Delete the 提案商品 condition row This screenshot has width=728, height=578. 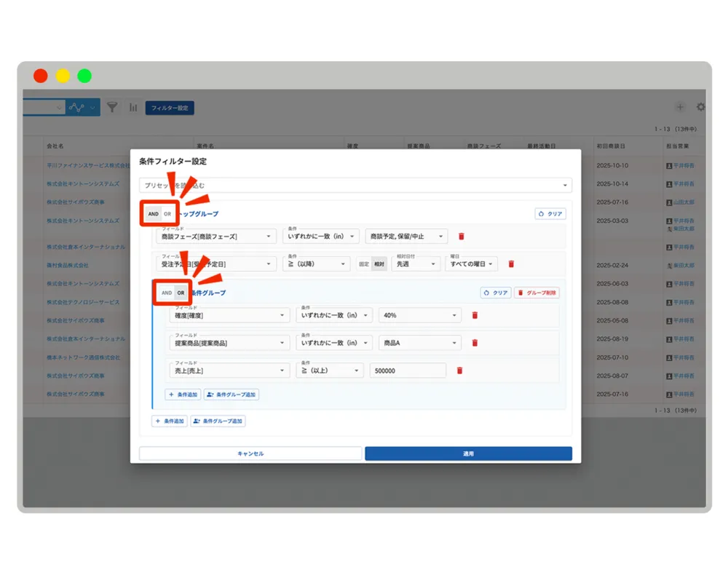point(475,343)
